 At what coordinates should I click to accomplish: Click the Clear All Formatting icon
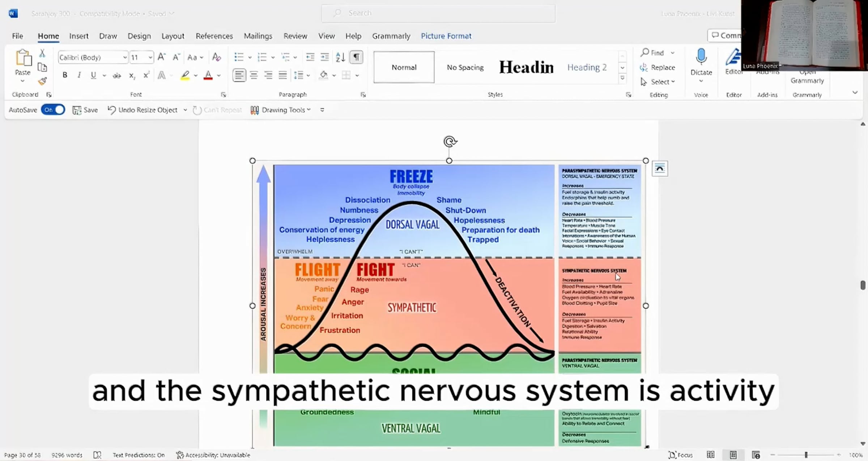[x=216, y=57]
